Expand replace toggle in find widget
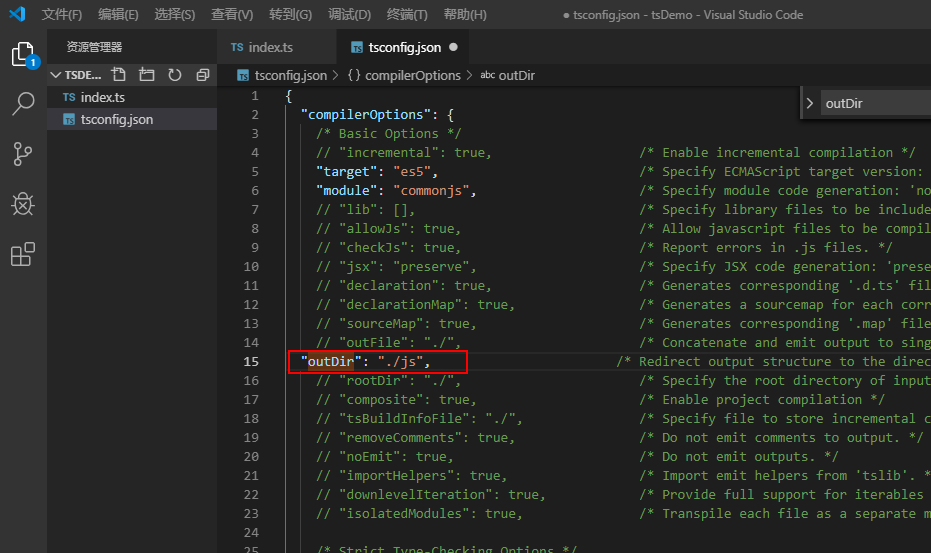Viewport: 931px width, 553px height. pyautogui.click(x=809, y=103)
